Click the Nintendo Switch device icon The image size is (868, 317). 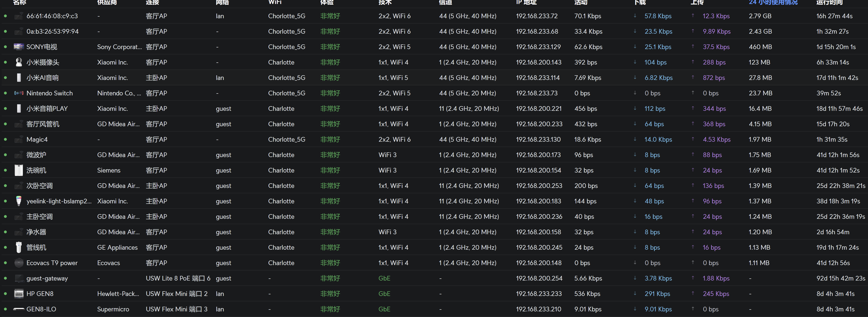18,93
